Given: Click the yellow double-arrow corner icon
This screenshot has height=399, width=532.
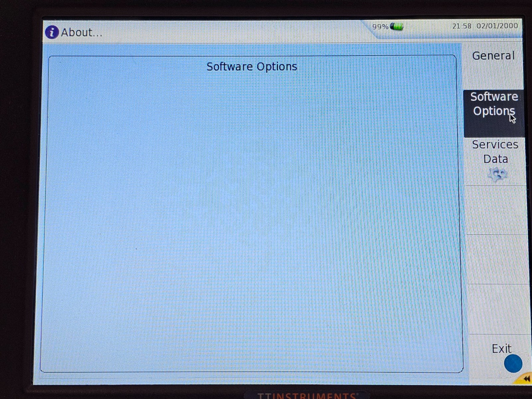Looking at the screenshot, I should tap(525, 379).
